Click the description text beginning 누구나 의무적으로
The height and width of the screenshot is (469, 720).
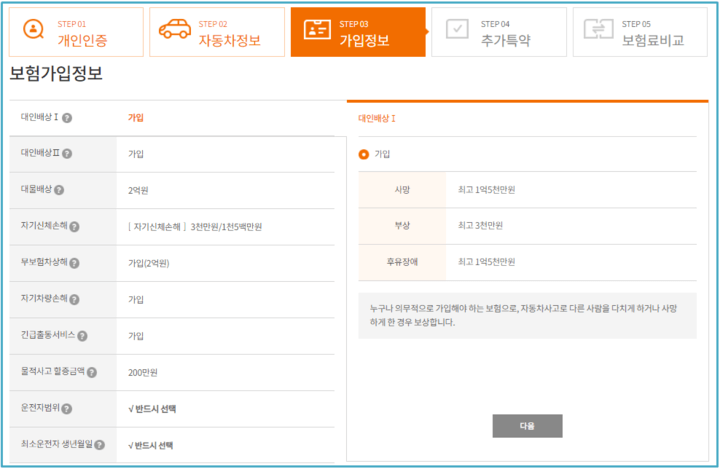pos(523,315)
